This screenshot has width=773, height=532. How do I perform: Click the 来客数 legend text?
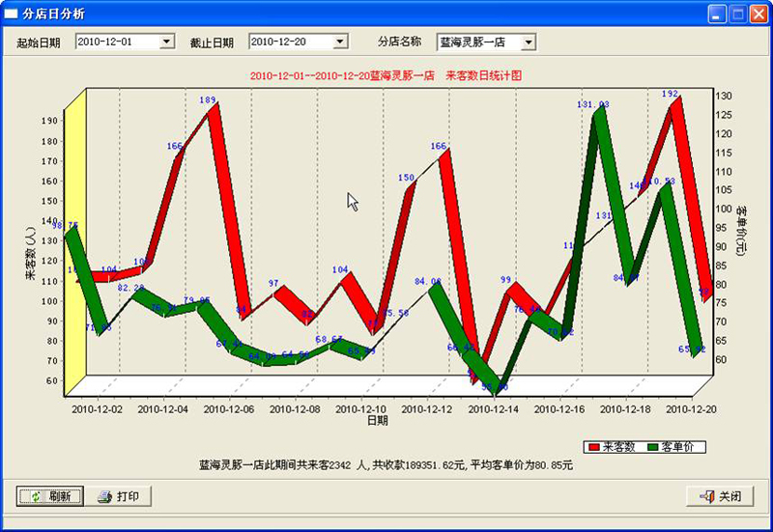click(x=618, y=447)
